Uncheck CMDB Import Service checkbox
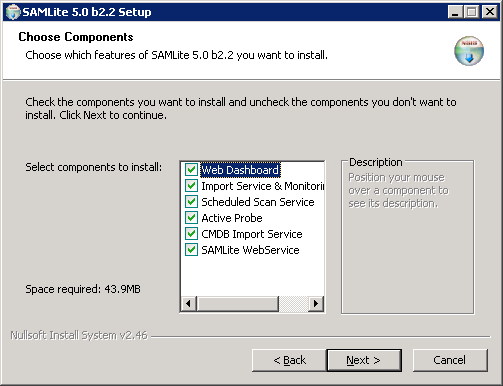This screenshot has height=386, width=503. [191, 234]
